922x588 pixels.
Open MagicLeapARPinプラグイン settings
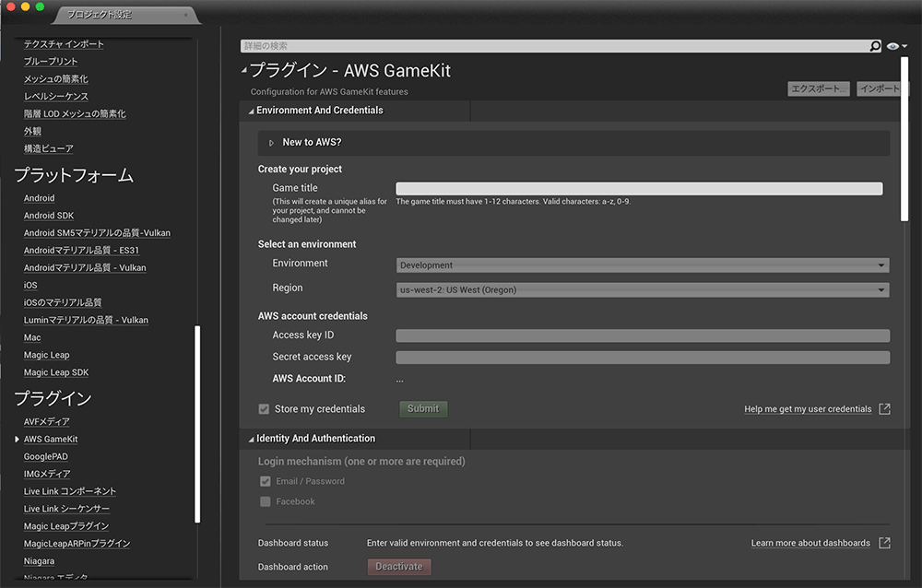point(77,544)
